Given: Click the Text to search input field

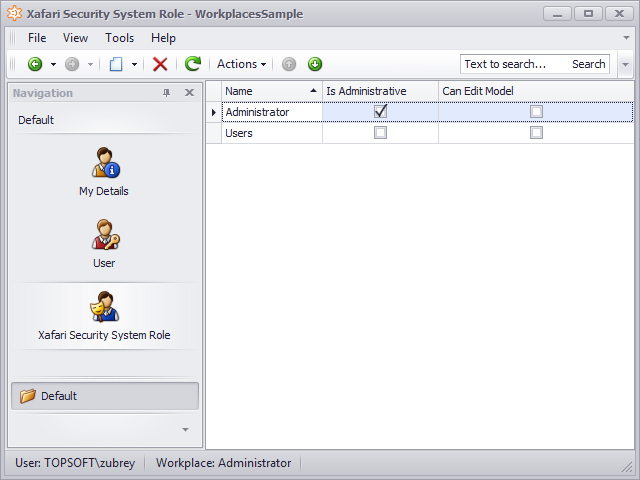Looking at the screenshot, I should coord(514,64).
